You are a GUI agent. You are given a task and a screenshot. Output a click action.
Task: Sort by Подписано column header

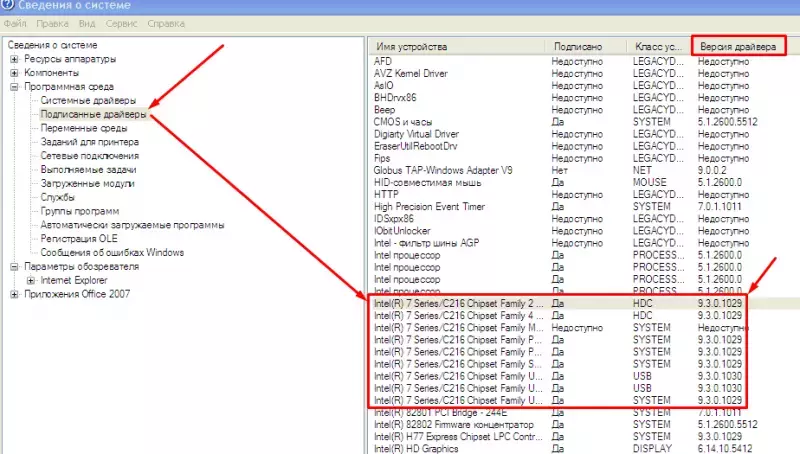(586, 46)
